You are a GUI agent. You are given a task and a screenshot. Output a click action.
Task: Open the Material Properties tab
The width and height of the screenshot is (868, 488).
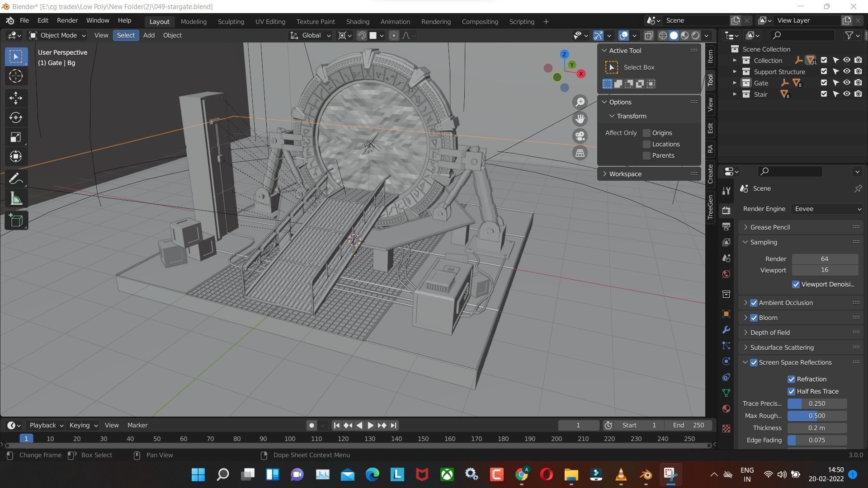(726, 409)
